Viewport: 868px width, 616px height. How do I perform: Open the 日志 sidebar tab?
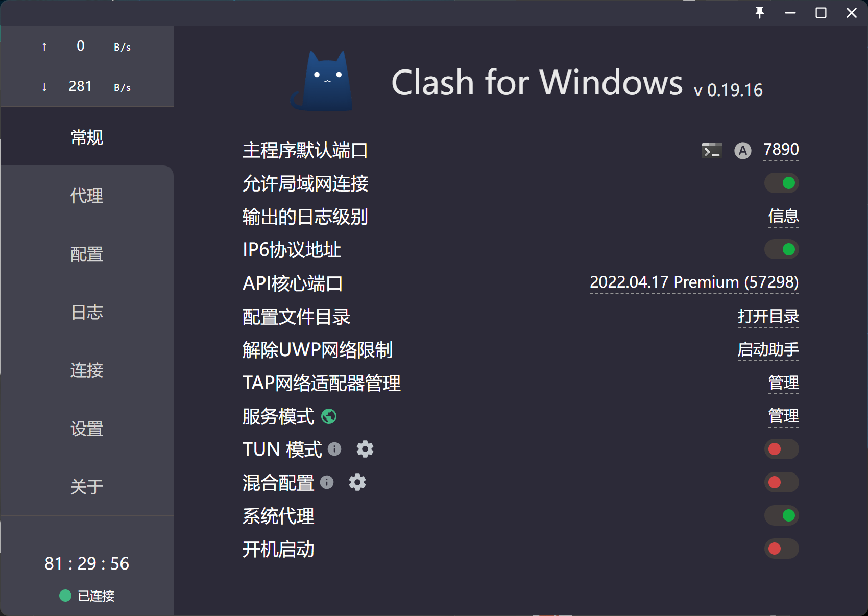point(87,312)
